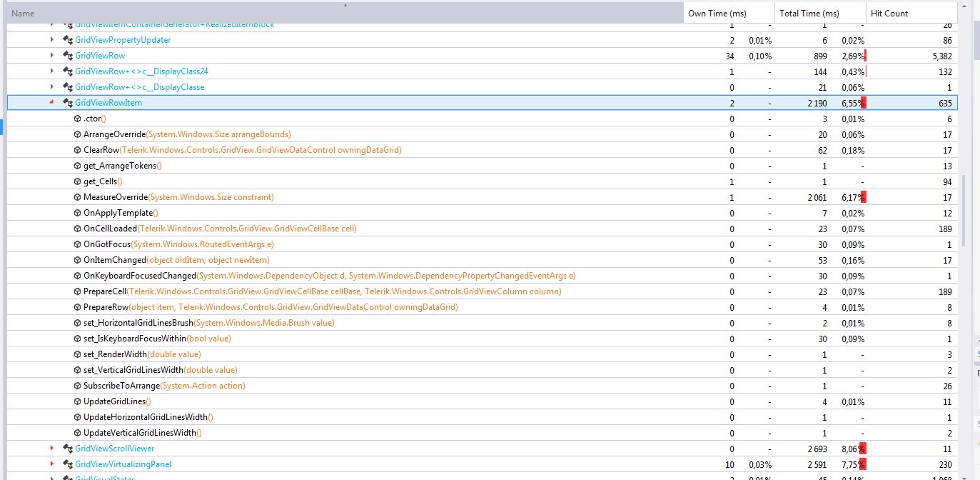This screenshot has width=980, height=480.
Task: Click the OnItemChanged method icon
Action: point(77,260)
